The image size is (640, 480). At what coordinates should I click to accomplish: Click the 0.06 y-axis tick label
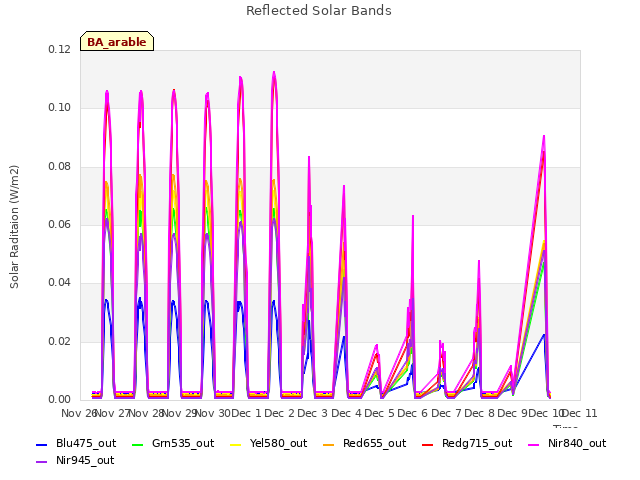click(x=60, y=224)
